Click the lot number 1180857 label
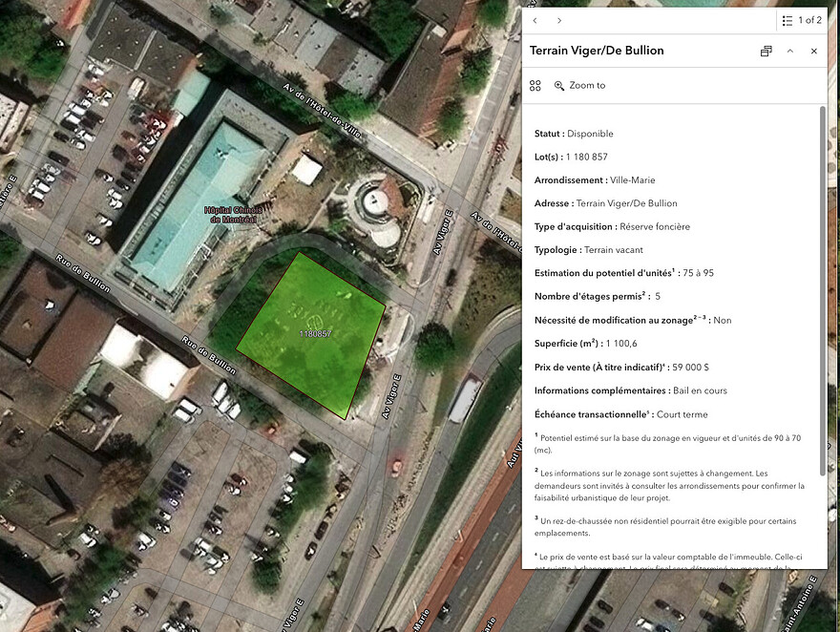This screenshot has width=840, height=632. point(315,334)
